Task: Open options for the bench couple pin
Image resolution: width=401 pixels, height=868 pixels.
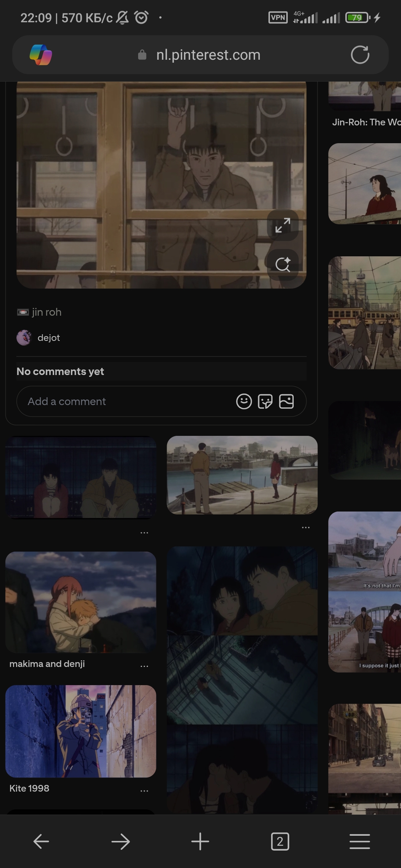Action: (144, 533)
